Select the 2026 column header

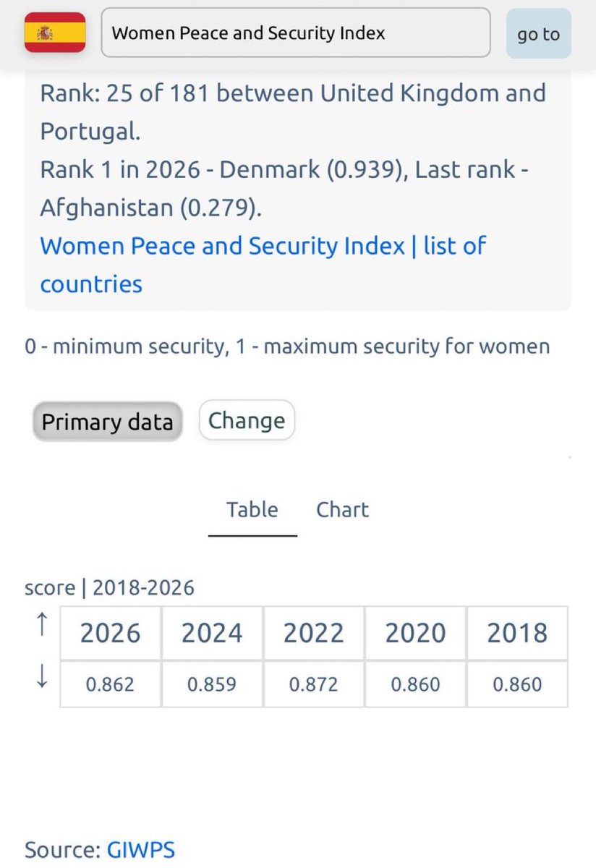pyautogui.click(x=110, y=634)
